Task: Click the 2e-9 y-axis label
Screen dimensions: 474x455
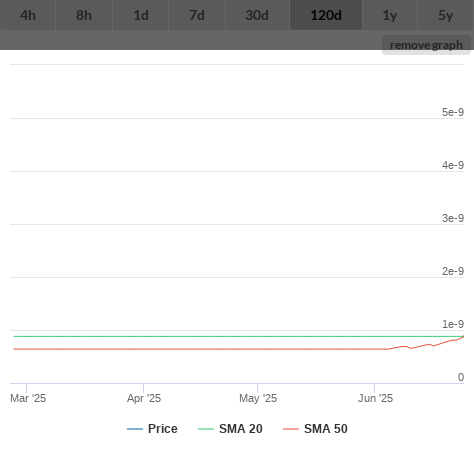Action: coord(453,271)
